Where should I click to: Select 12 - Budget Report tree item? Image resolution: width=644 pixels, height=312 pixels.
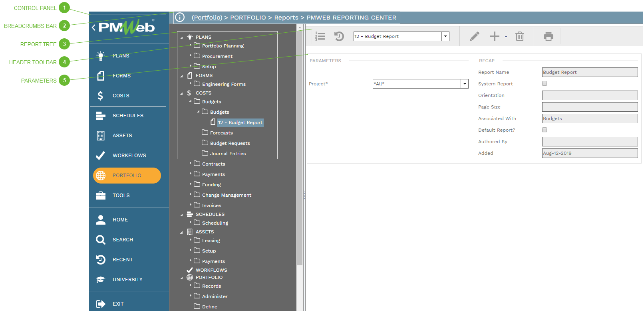pyautogui.click(x=240, y=122)
